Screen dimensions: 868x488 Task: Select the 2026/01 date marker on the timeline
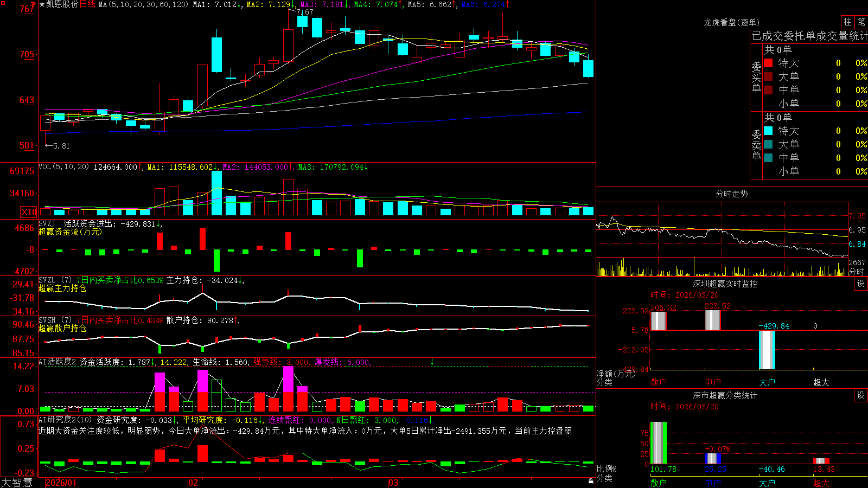(x=61, y=483)
